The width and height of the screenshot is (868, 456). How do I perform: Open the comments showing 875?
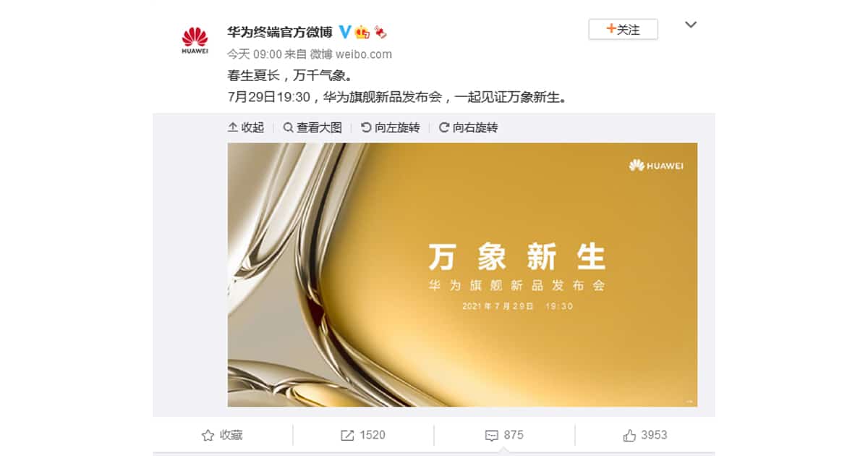click(504, 435)
